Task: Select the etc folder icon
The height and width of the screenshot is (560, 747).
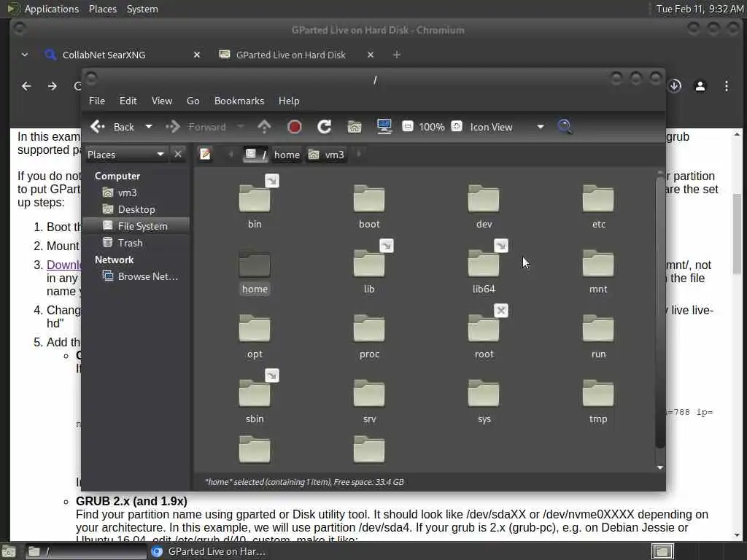Action: (598, 199)
